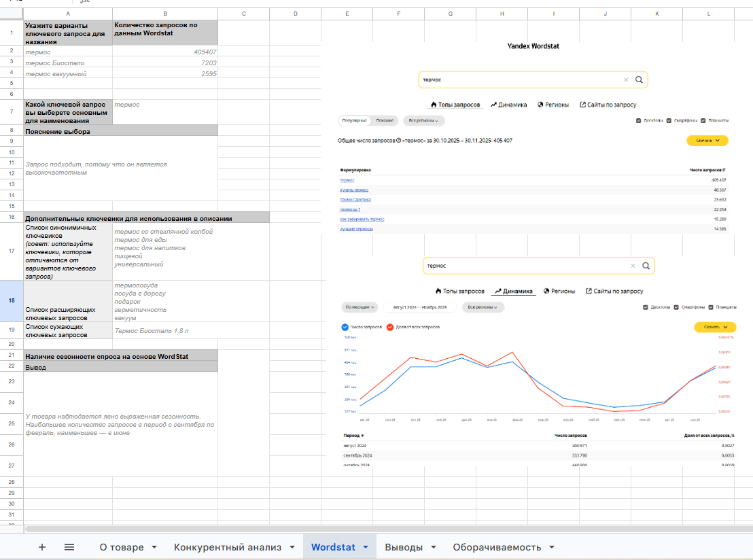Open the Регионы tab in the Топы запросов view
The height and width of the screenshot is (560, 753).
pos(553,105)
